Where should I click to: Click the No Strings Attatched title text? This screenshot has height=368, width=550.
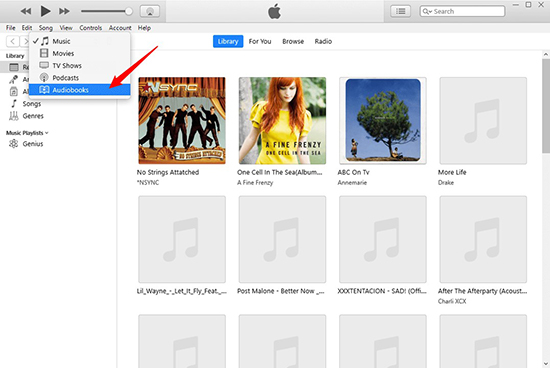(x=168, y=172)
